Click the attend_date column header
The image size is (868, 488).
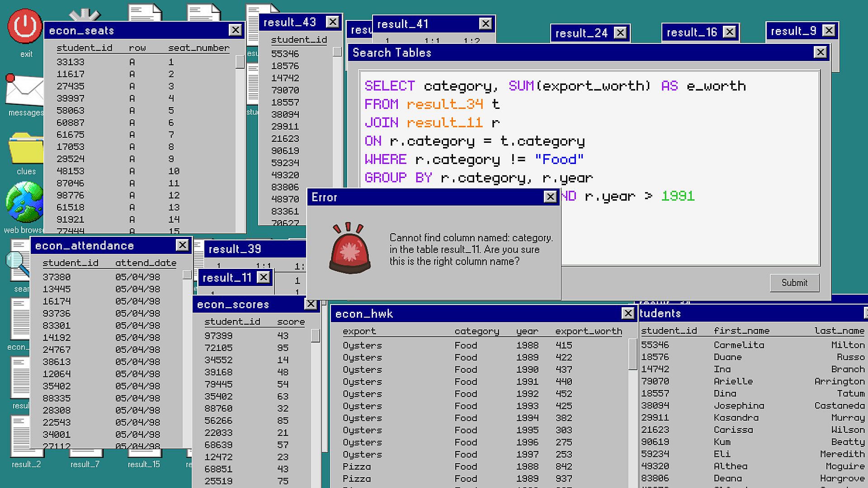(146, 263)
